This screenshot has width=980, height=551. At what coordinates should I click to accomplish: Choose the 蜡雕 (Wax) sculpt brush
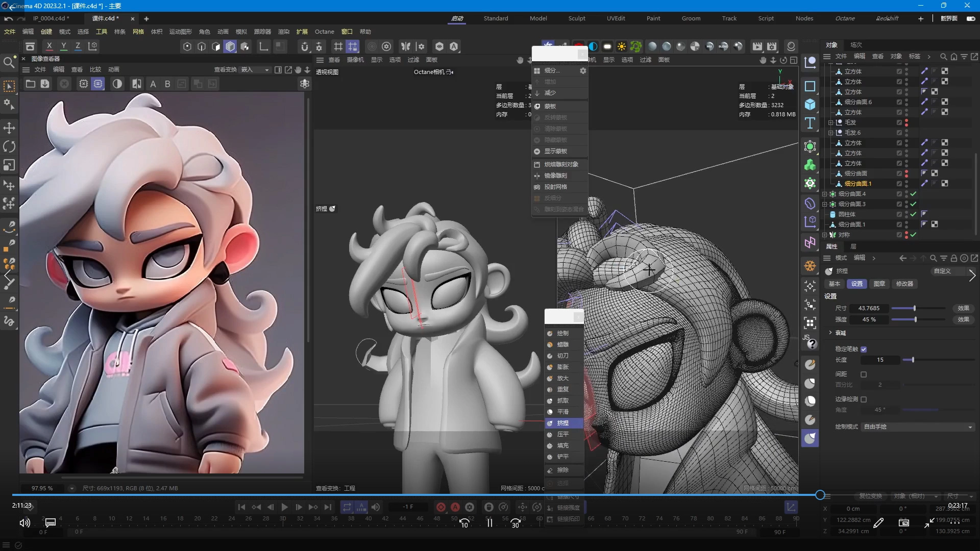pyautogui.click(x=562, y=344)
